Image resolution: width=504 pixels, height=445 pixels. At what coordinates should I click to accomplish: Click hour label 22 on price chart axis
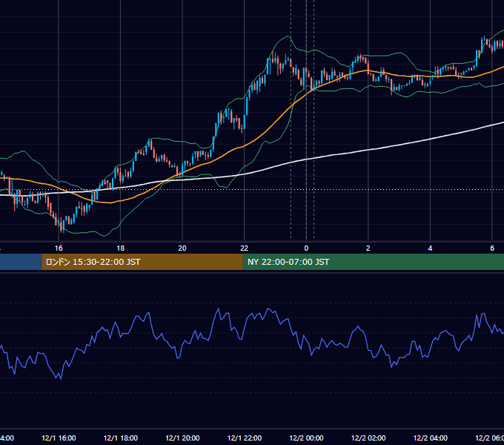tap(245, 248)
